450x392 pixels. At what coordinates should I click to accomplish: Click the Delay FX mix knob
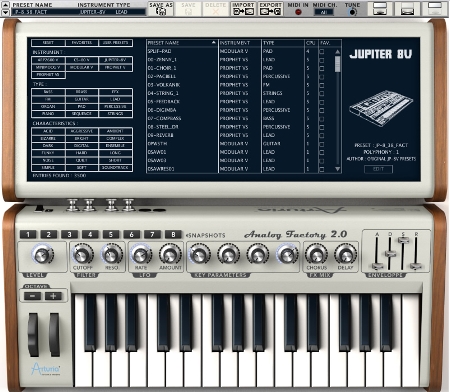tap(345, 255)
